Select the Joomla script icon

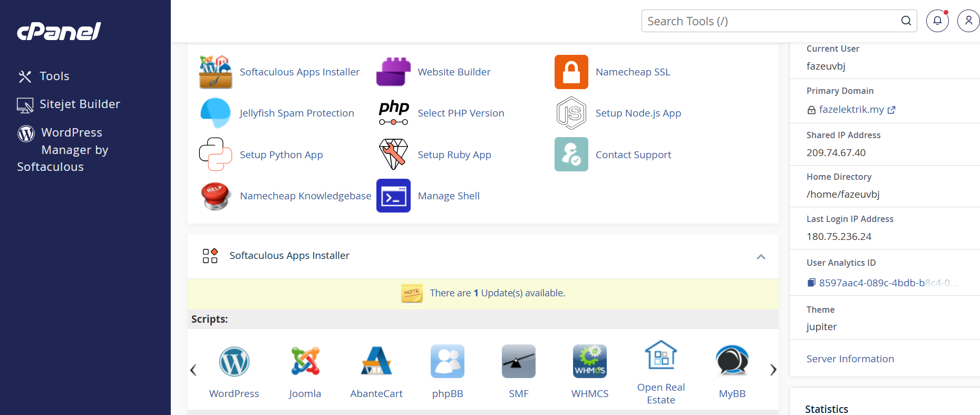click(305, 361)
